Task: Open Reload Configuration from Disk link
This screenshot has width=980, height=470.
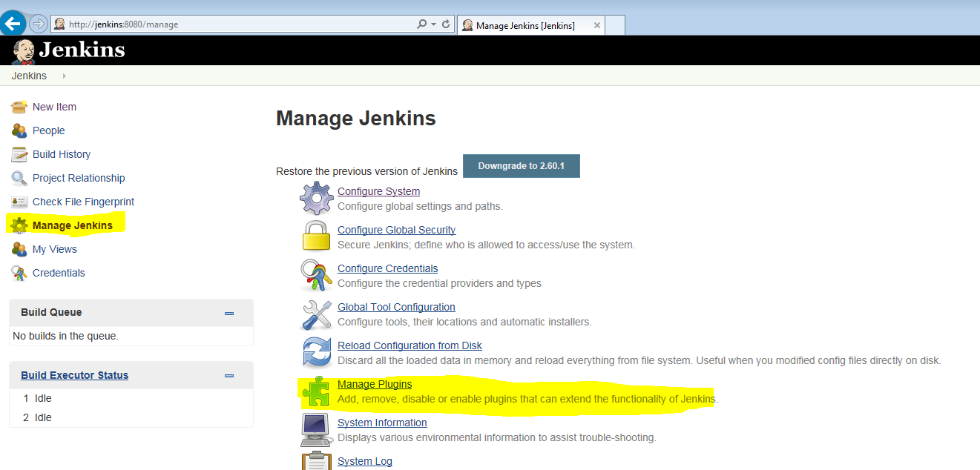Action: (410, 345)
